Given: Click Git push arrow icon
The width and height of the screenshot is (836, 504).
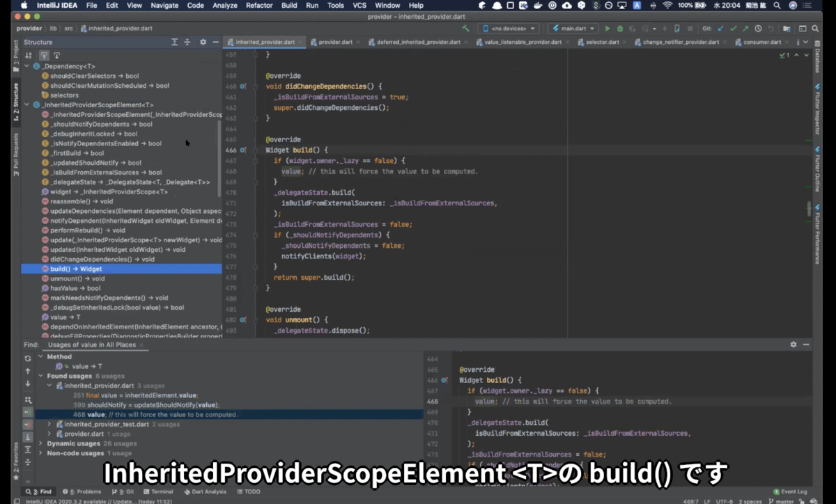Looking at the screenshot, I should (x=745, y=29).
